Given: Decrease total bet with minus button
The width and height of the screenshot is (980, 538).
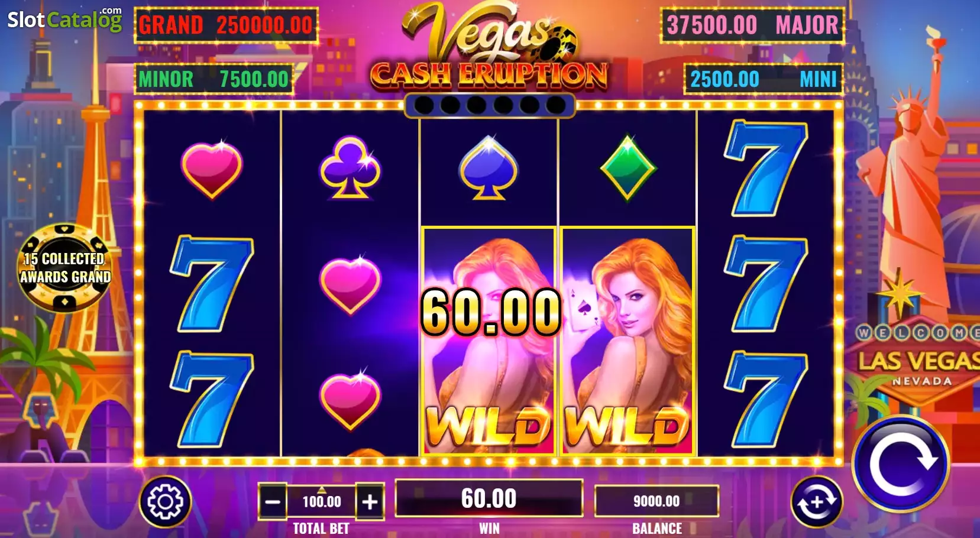Looking at the screenshot, I should [x=273, y=502].
